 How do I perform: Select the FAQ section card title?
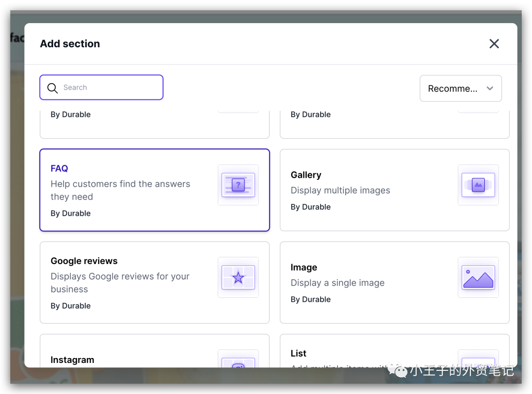click(x=60, y=168)
